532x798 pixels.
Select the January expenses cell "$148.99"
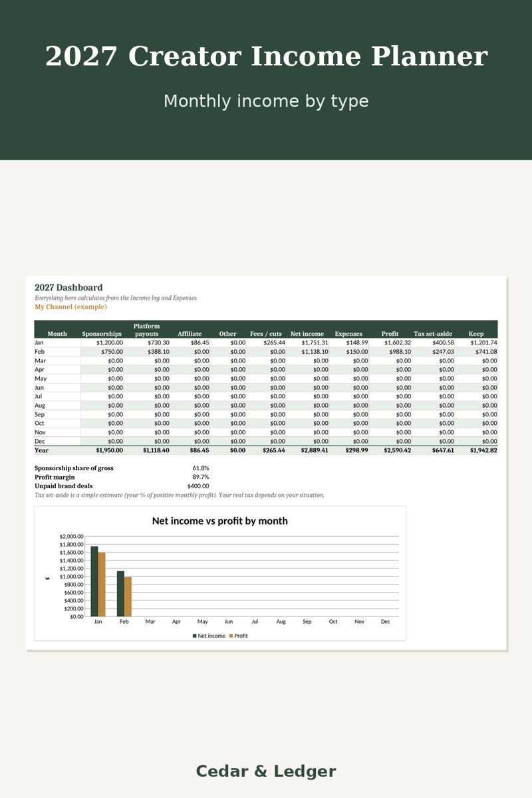(x=356, y=342)
